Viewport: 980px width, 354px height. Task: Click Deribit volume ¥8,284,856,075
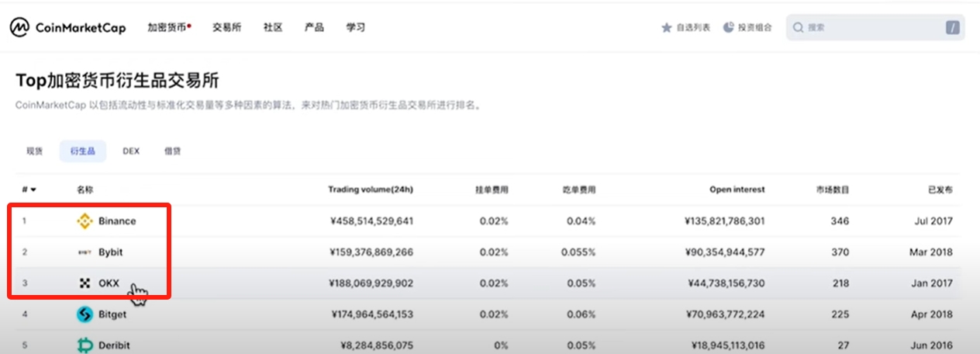pos(378,345)
